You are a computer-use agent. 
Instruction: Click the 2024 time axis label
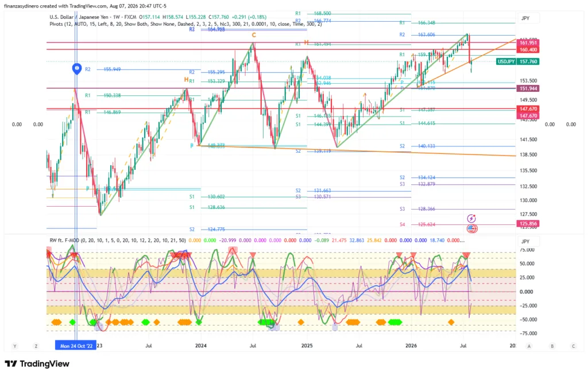tap(200, 346)
